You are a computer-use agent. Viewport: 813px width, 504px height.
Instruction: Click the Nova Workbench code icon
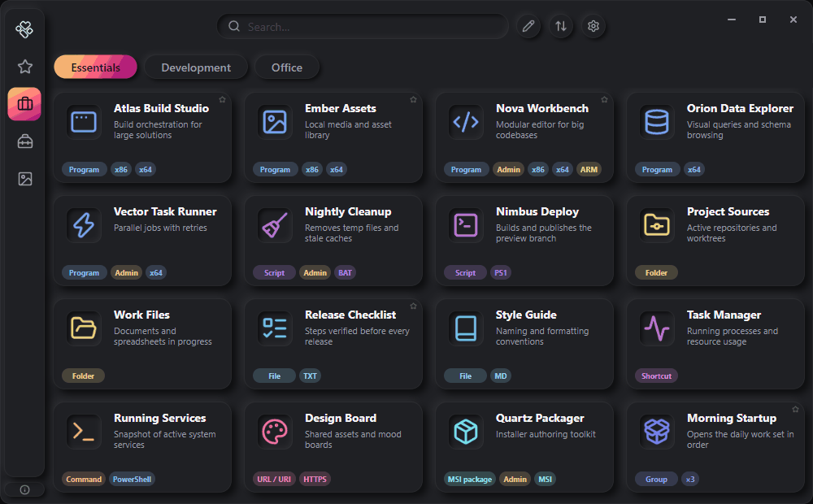tap(466, 122)
